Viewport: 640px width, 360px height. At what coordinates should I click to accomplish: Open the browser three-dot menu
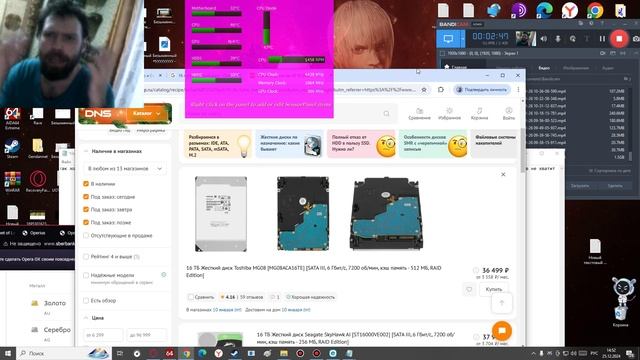[x=518, y=89]
